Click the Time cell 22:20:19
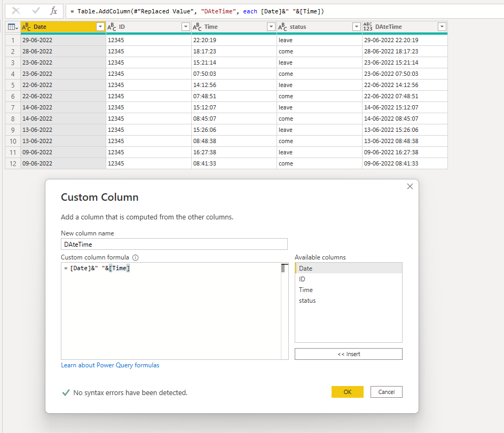Image resolution: width=504 pixels, height=433 pixels. 234,40
